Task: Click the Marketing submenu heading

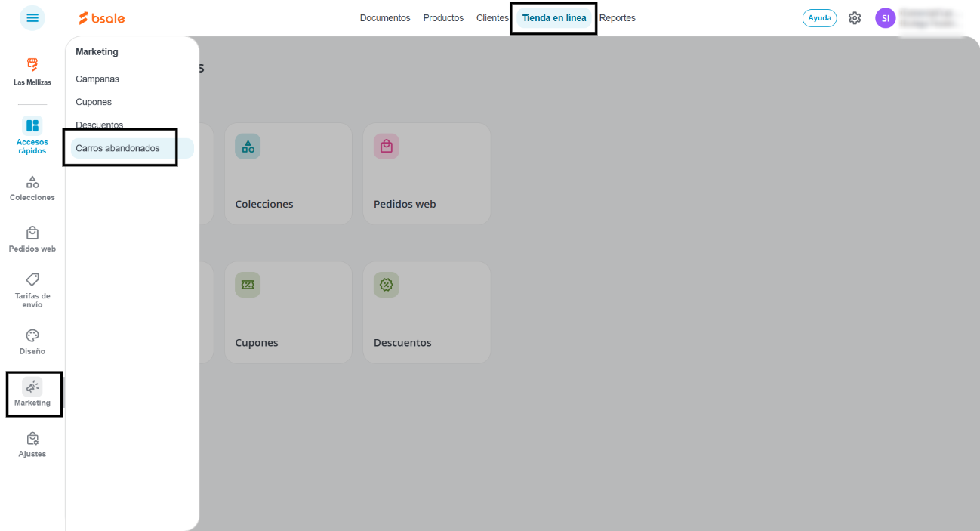Action: 97,52
